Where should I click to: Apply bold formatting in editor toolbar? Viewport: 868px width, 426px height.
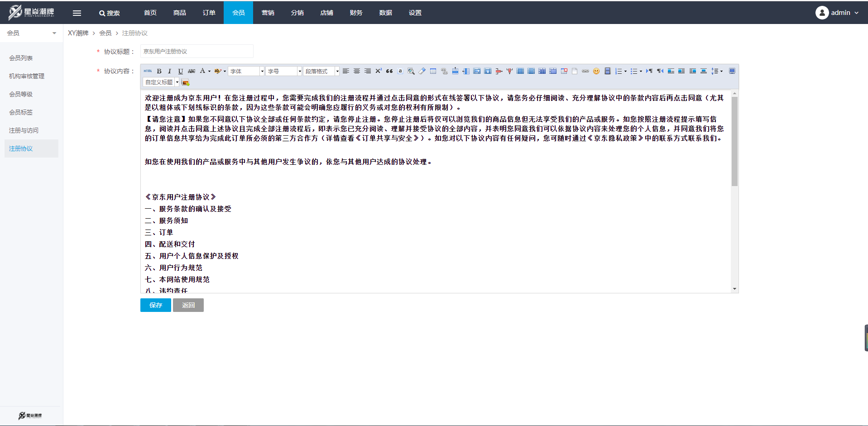click(x=159, y=71)
